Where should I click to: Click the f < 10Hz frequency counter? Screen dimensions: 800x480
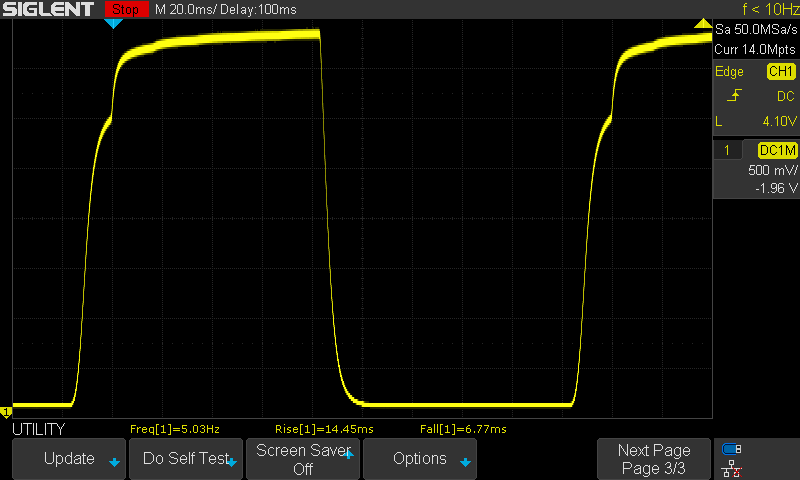click(770, 9)
